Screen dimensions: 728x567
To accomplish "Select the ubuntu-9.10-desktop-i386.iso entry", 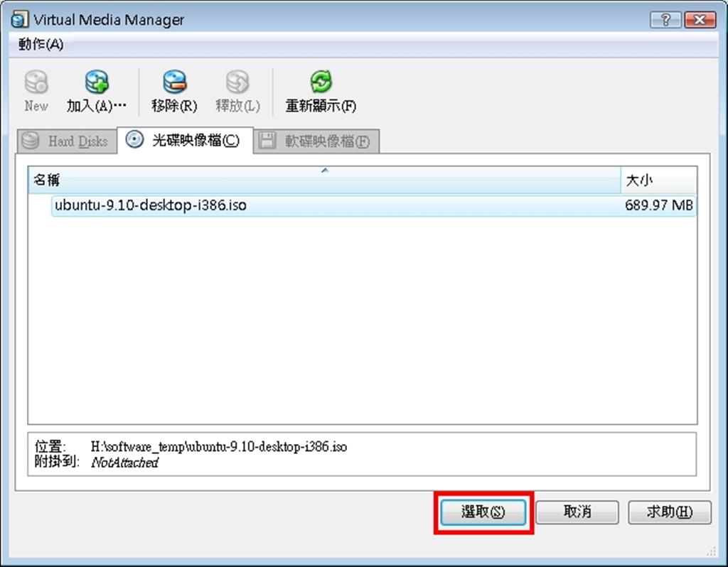I will tap(150, 205).
